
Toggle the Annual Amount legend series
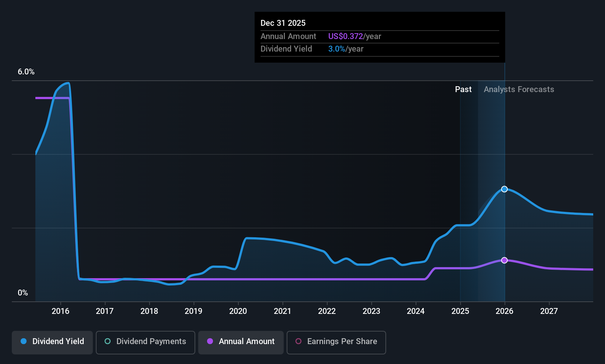[241, 342]
